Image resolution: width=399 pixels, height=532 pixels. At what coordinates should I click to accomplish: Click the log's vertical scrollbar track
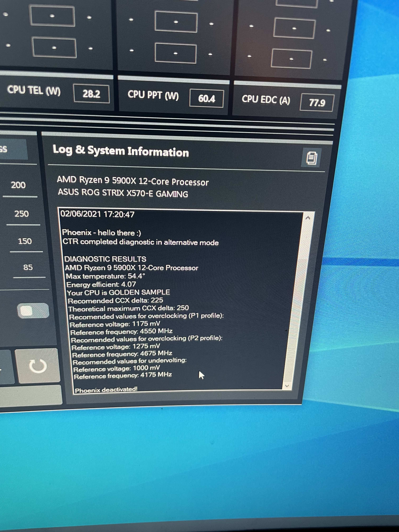298,302
